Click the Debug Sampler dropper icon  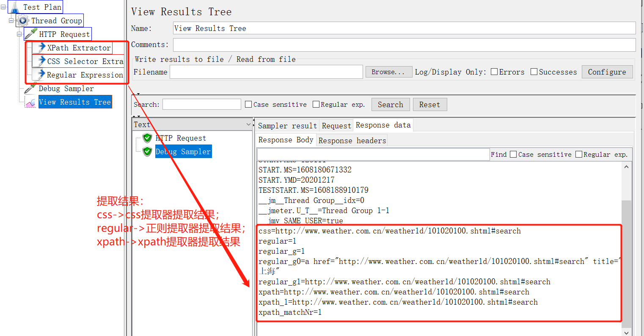click(30, 88)
